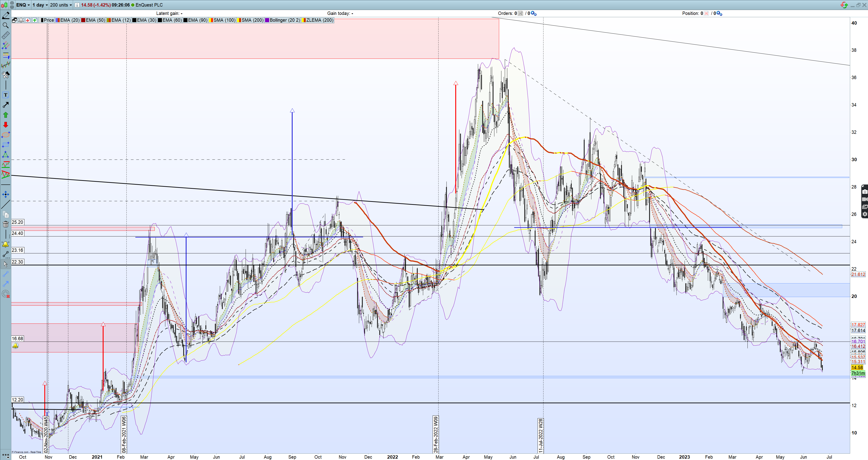The width and height of the screenshot is (868, 460).
Task: Click the EMA (30) indicator label
Action: tap(145, 20)
